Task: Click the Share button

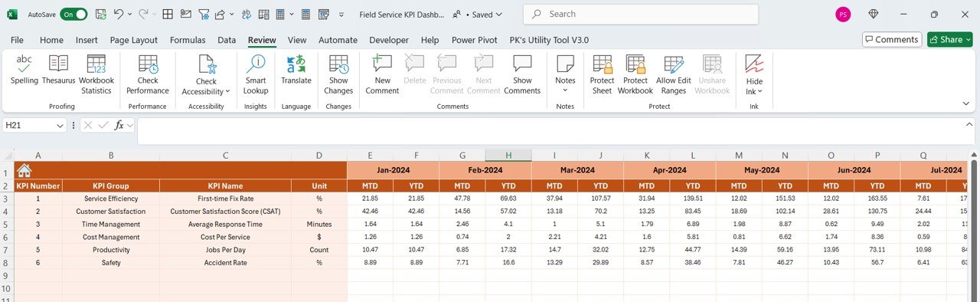Action: click(x=949, y=39)
